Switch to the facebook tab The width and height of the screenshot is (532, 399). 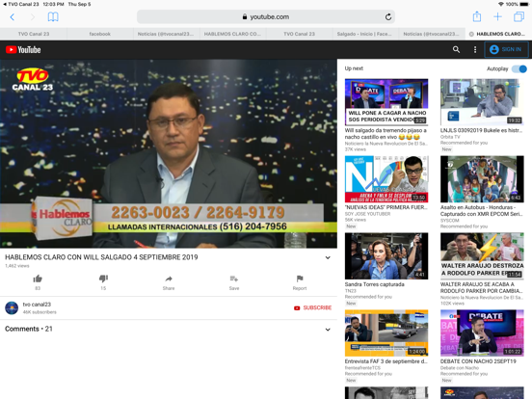pyautogui.click(x=100, y=34)
